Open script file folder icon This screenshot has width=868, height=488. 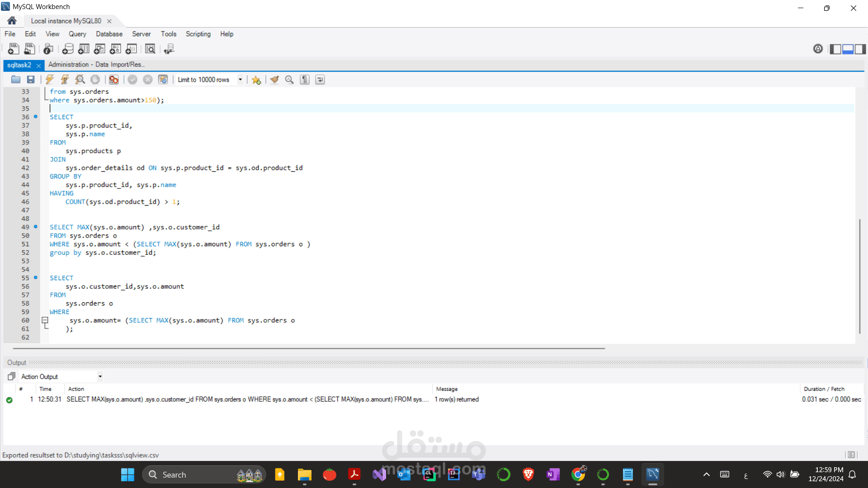coord(16,80)
